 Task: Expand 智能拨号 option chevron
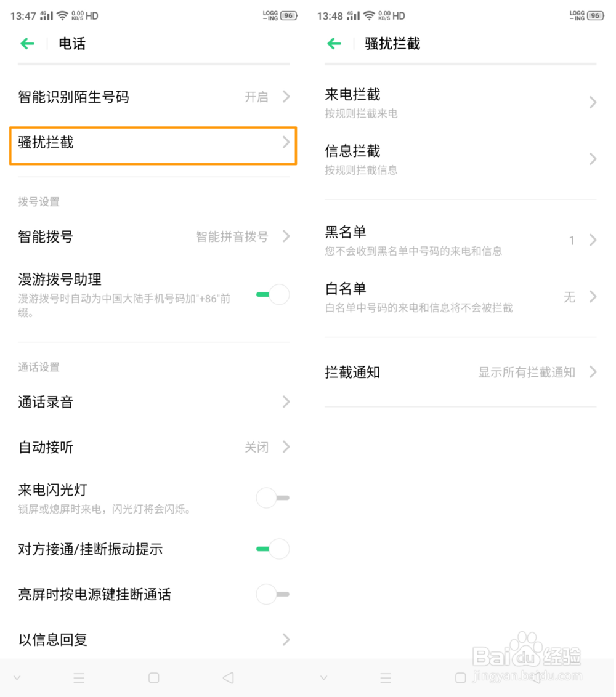point(286,236)
